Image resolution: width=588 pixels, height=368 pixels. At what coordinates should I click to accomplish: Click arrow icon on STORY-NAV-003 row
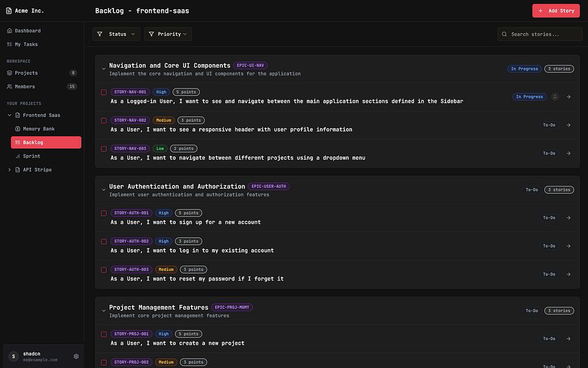click(568, 153)
